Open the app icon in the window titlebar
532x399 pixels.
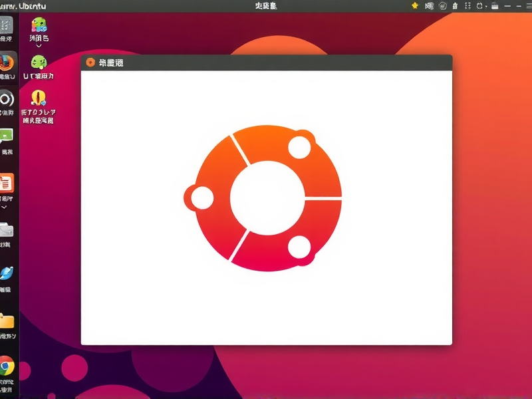tap(90, 61)
